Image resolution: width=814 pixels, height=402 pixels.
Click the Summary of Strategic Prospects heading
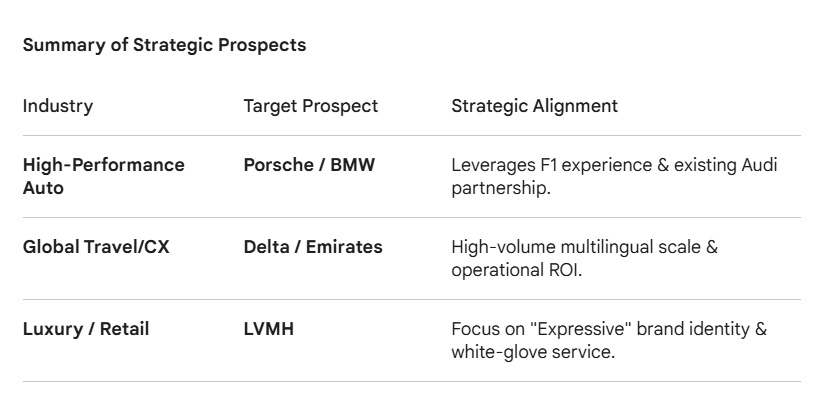click(165, 45)
